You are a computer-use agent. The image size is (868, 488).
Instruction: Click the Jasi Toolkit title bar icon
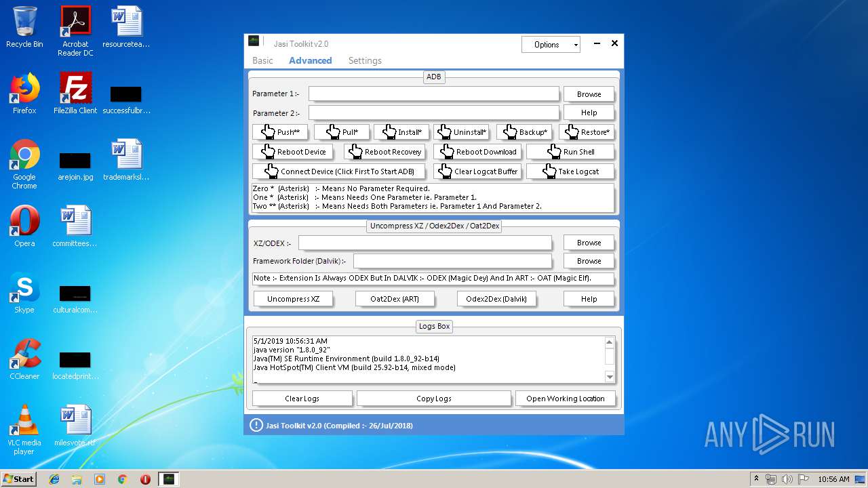pos(254,42)
